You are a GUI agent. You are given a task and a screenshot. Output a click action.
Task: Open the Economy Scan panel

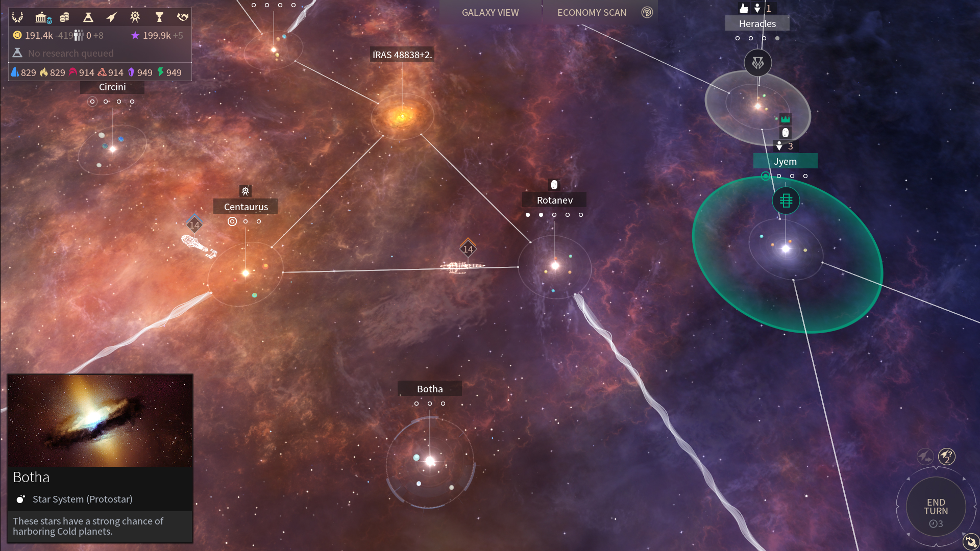coord(592,12)
